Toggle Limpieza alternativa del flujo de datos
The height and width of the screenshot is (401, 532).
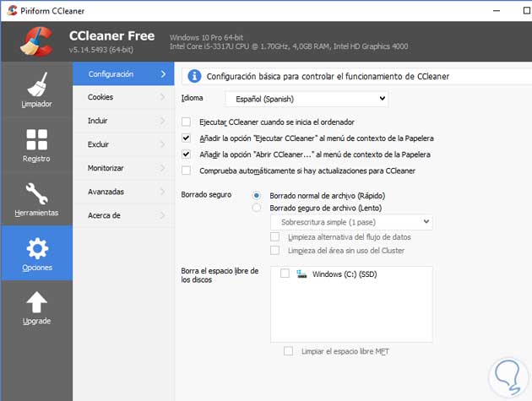tap(274, 236)
